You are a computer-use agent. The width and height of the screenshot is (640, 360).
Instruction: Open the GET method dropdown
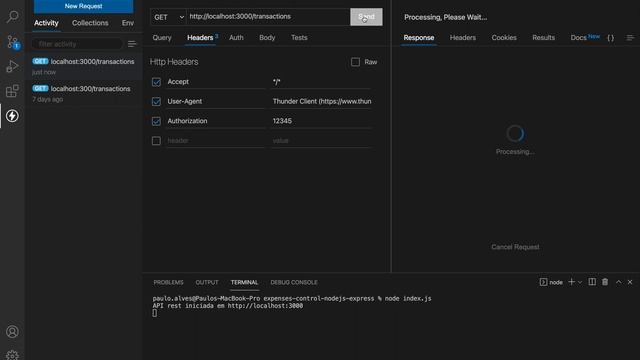point(168,17)
